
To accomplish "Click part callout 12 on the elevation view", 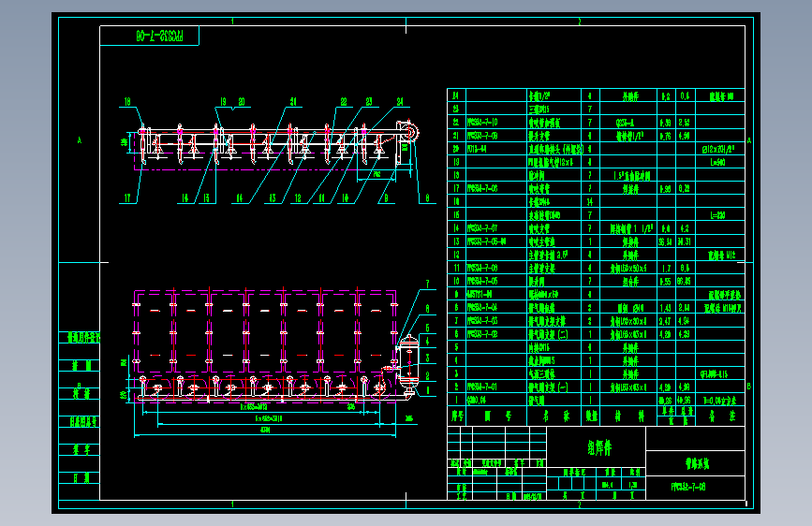I will click(x=298, y=197).
